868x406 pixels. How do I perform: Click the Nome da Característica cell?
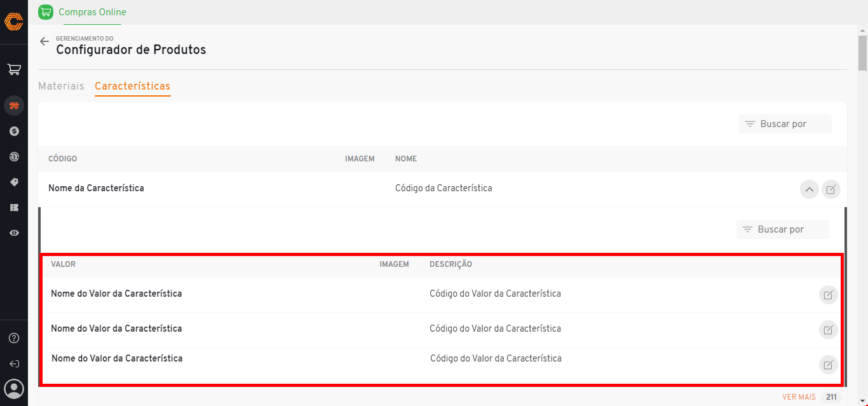click(96, 188)
